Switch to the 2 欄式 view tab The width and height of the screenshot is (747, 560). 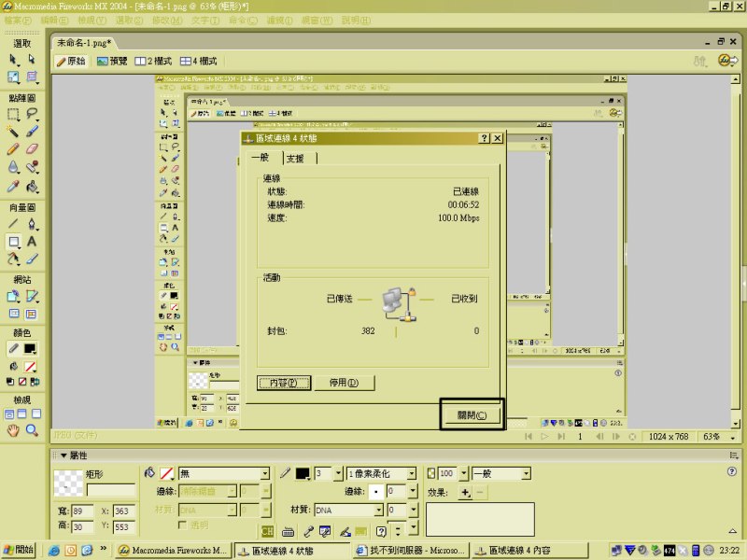[x=153, y=61]
